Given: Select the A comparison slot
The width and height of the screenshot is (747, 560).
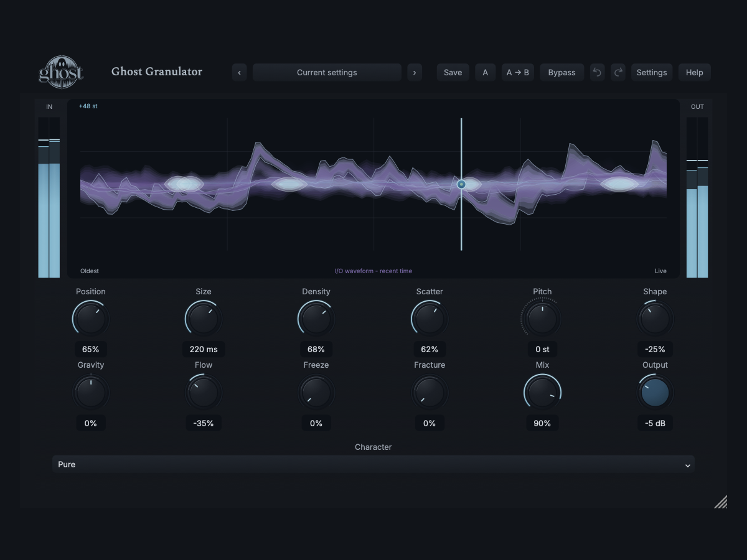Looking at the screenshot, I should 486,72.
